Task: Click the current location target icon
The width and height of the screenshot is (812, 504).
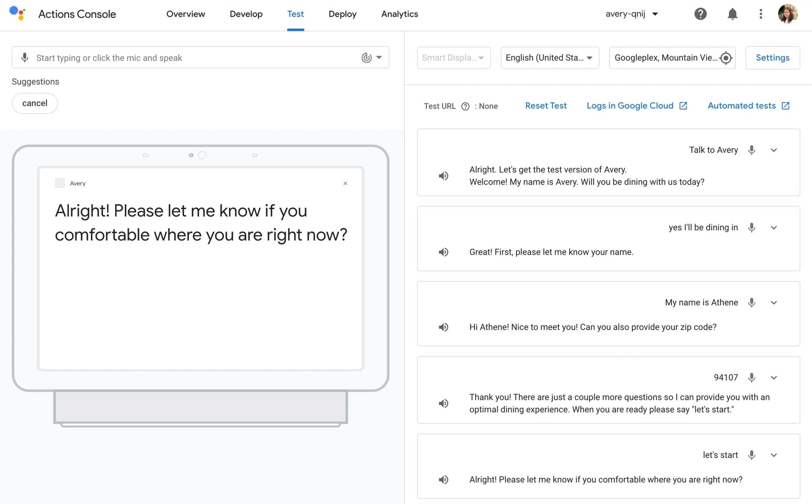Action: click(725, 58)
